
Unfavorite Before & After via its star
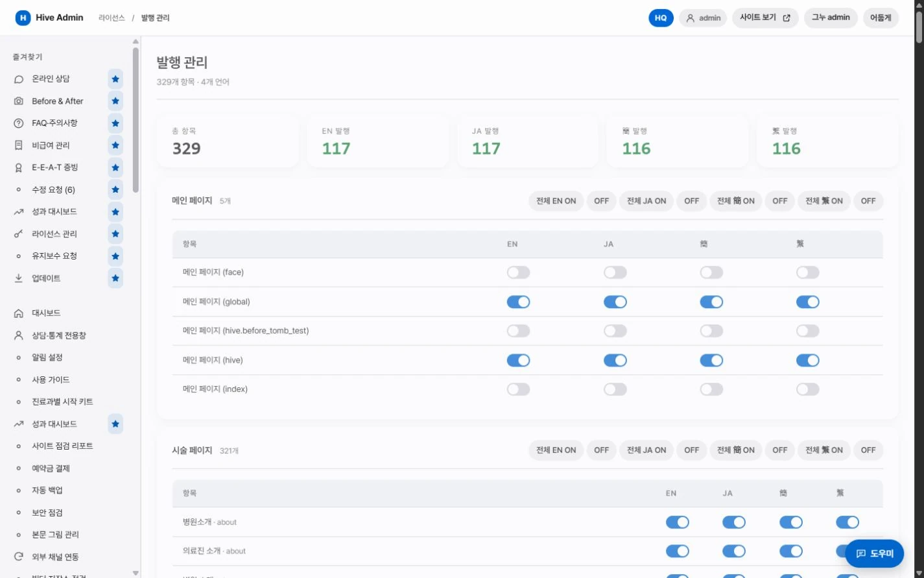(x=115, y=101)
